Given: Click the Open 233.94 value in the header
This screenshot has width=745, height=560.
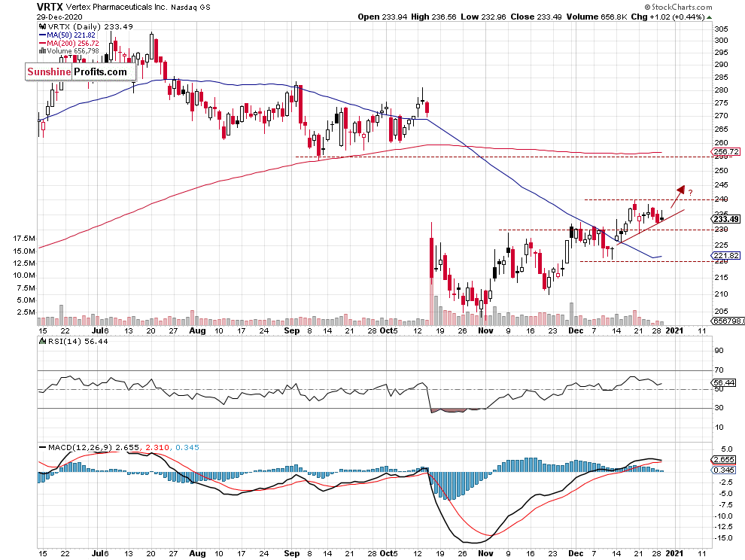Looking at the screenshot, I should point(382,17).
